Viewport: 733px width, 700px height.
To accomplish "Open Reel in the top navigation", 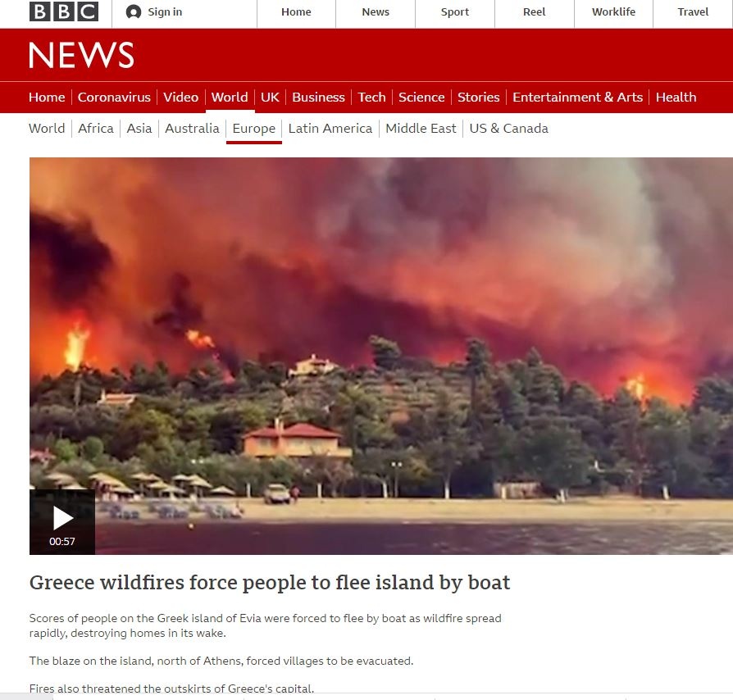I will tap(535, 12).
